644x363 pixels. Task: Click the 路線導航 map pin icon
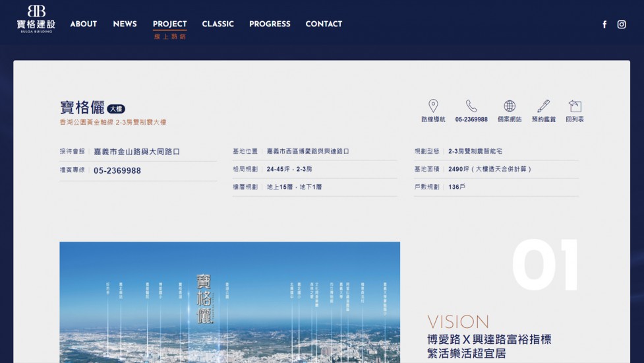click(x=433, y=106)
